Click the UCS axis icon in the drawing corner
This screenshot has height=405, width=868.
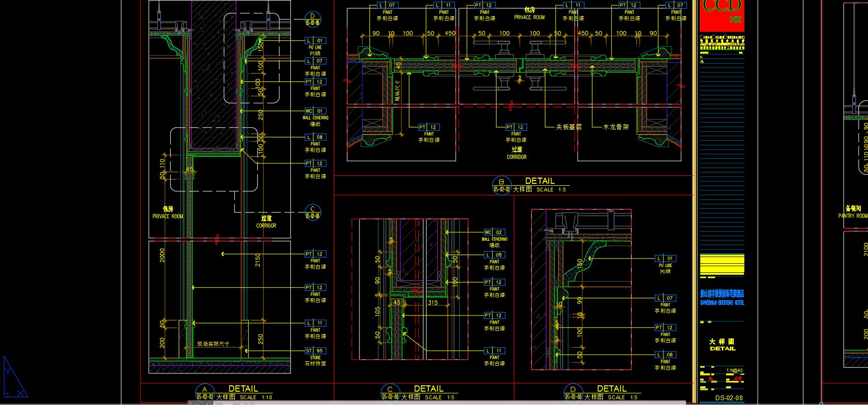coord(15,377)
